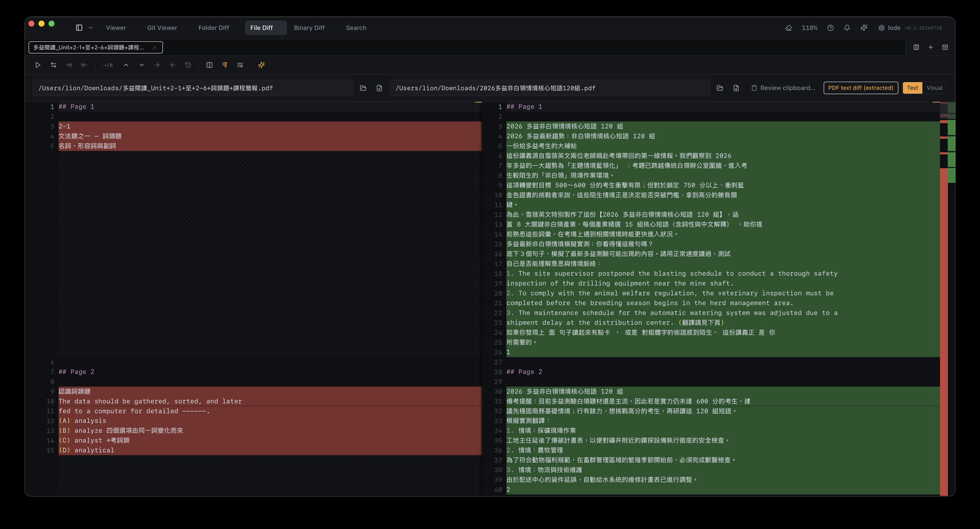Screen dimensions: 980x529
Task: Click right pane line '## Page 2'
Action: coord(524,372)
